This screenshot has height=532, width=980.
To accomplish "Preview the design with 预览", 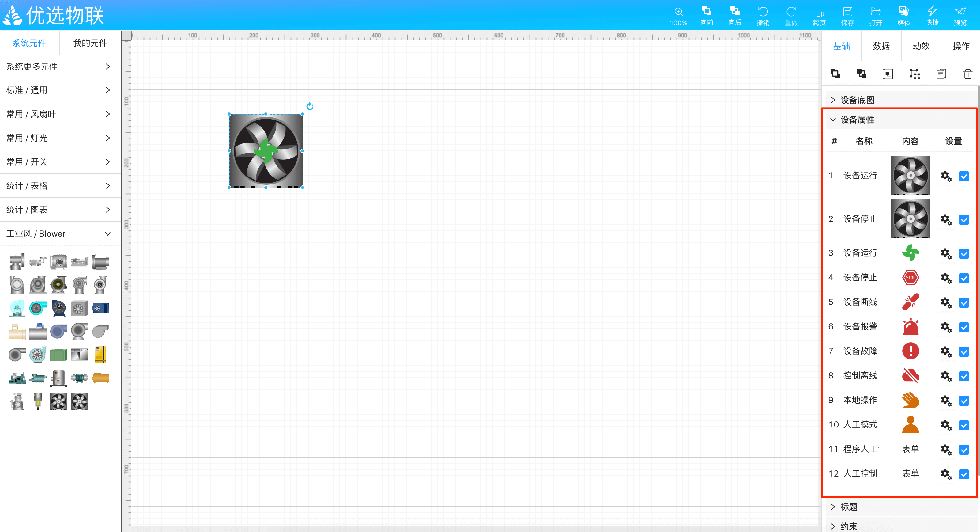I will click(x=960, y=16).
